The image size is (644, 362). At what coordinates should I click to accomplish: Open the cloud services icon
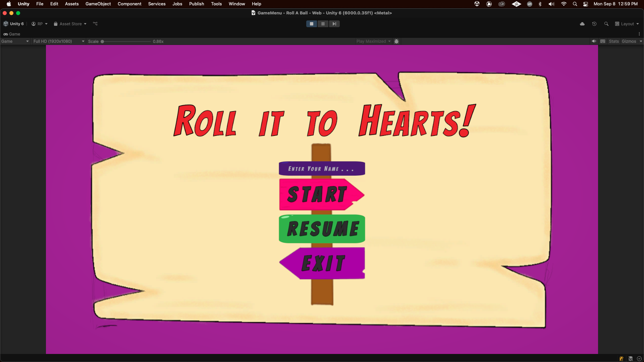point(582,24)
